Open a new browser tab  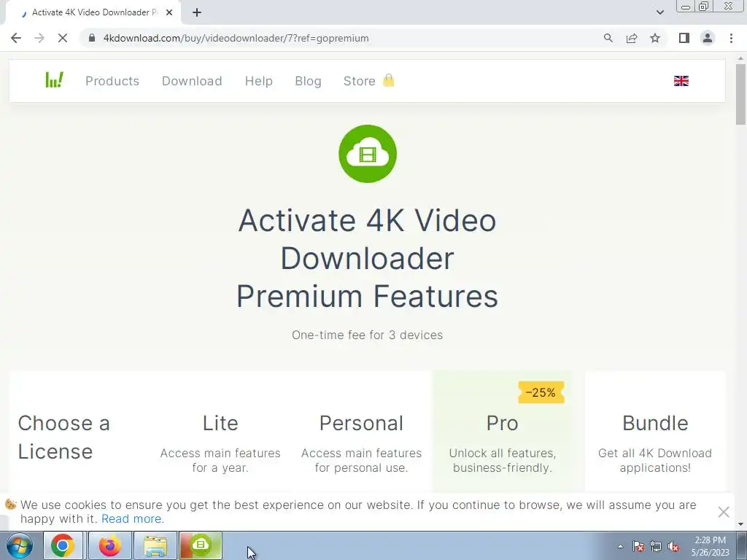pyautogui.click(x=197, y=13)
